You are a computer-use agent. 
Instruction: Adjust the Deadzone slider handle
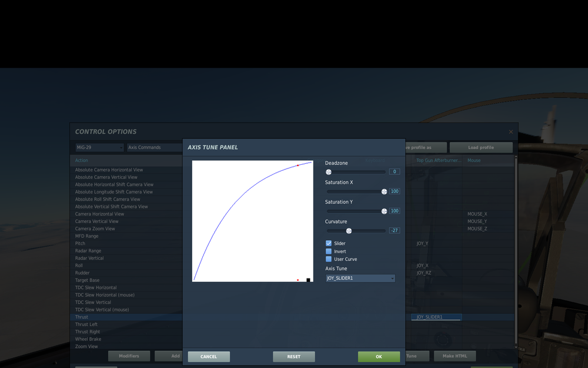(328, 171)
